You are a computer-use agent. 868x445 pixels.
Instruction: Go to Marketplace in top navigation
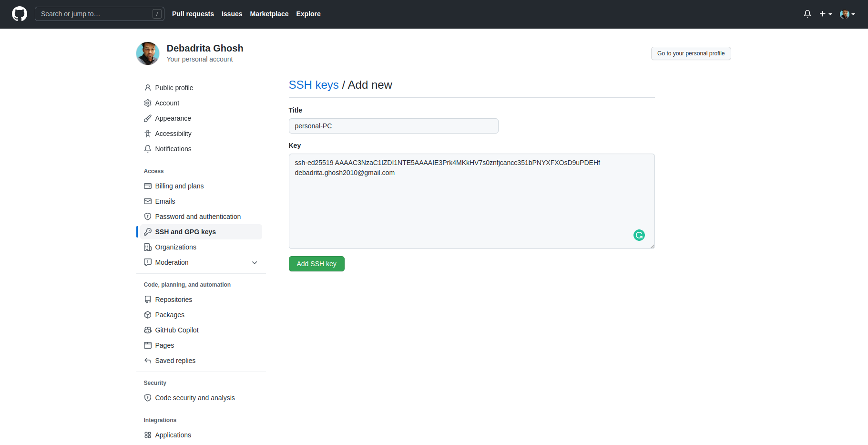click(x=269, y=14)
